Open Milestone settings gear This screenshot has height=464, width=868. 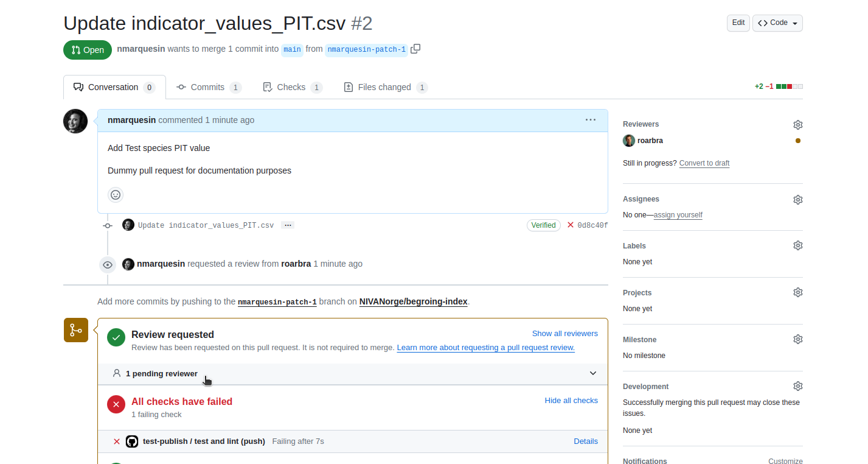pos(798,339)
